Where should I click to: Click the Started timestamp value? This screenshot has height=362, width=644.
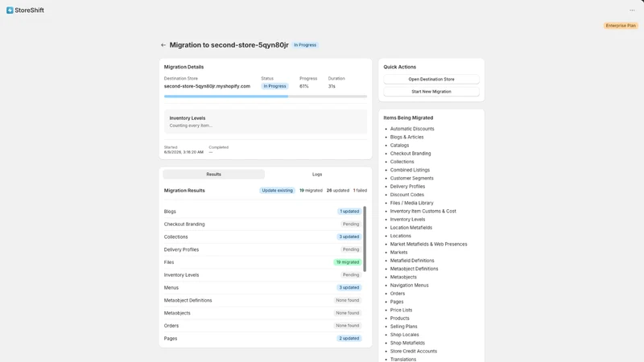pyautogui.click(x=184, y=152)
